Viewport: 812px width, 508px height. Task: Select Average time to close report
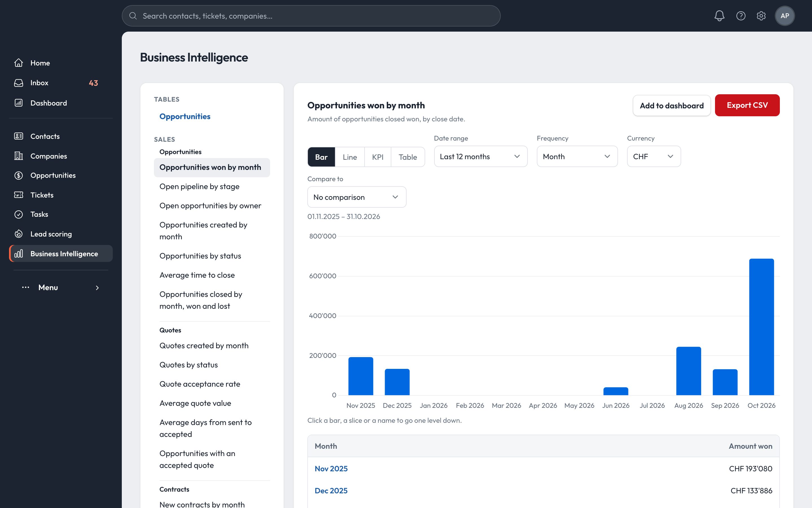point(212,275)
